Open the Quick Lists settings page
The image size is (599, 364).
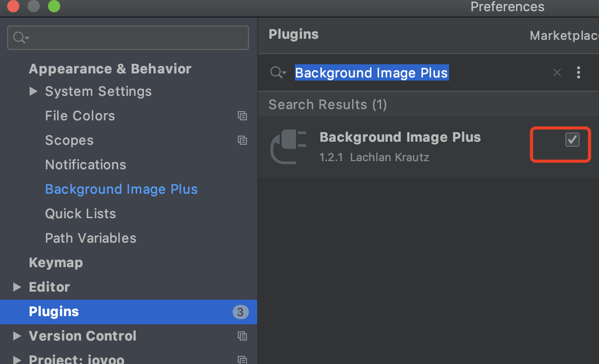(80, 214)
